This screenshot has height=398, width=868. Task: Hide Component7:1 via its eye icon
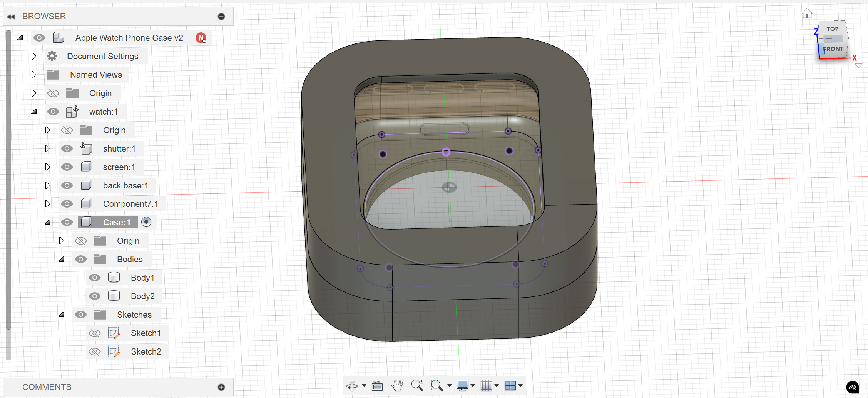pos(67,204)
